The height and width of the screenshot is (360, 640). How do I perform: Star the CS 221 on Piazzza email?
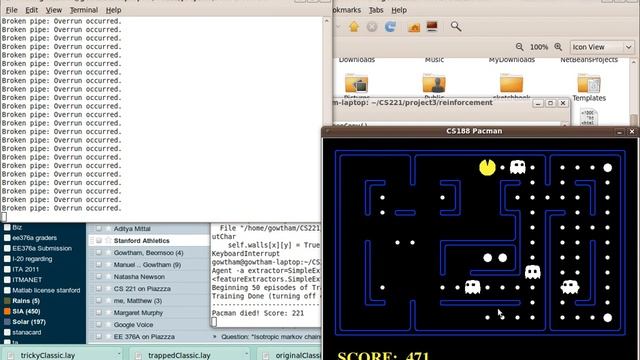(108, 289)
